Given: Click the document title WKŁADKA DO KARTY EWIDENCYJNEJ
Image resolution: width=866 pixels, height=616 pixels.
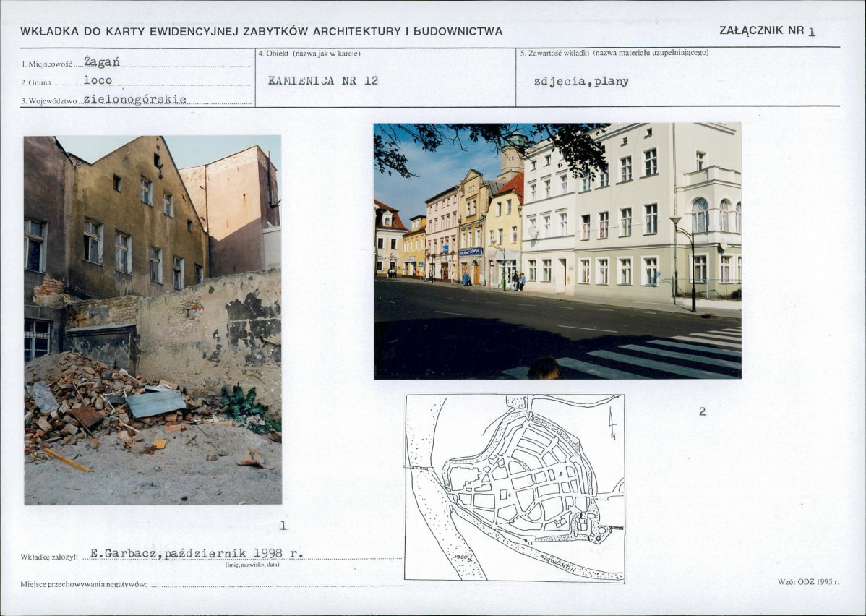Looking at the screenshot, I should point(261,31).
